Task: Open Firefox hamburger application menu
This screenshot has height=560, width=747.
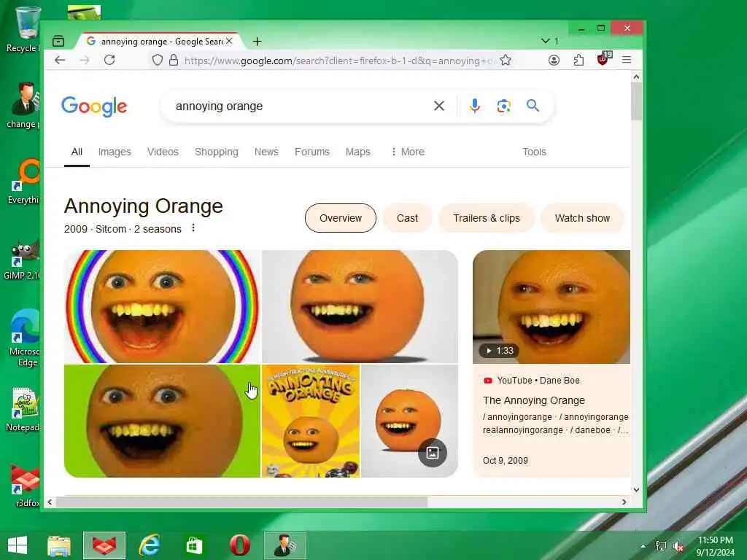Action: point(627,60)
